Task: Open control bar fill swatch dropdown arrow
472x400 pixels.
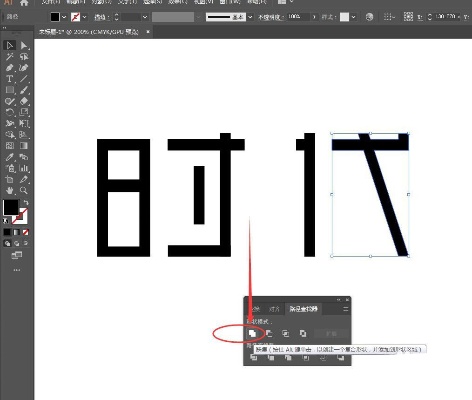Action: 64,17
